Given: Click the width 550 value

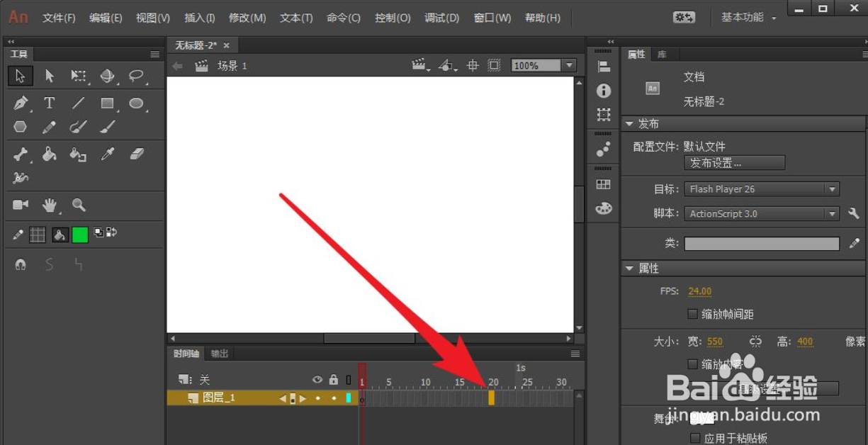Looking at the screenshot, I should tap(715, 342).
